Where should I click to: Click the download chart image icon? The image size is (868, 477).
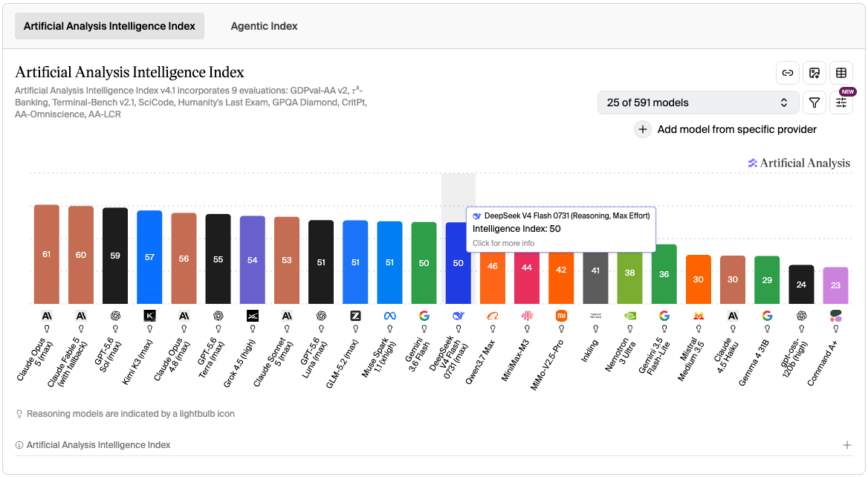click(x=814, y=73)
